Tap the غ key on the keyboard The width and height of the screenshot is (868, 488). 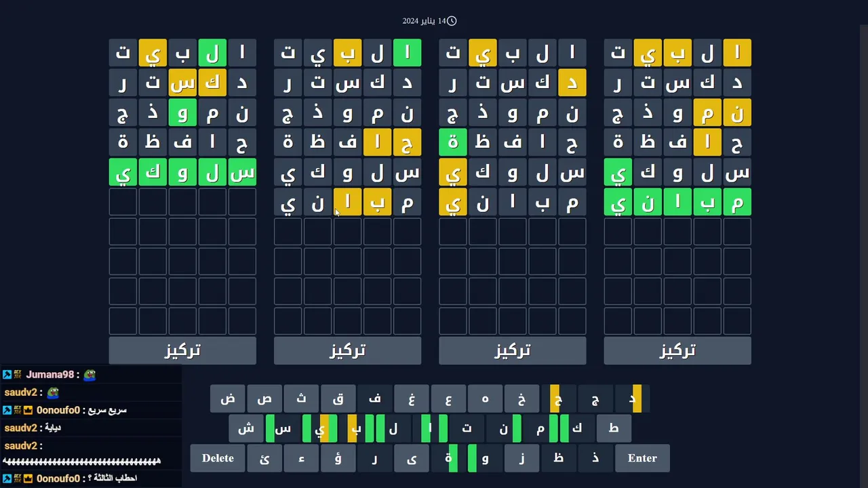(412, 399)
